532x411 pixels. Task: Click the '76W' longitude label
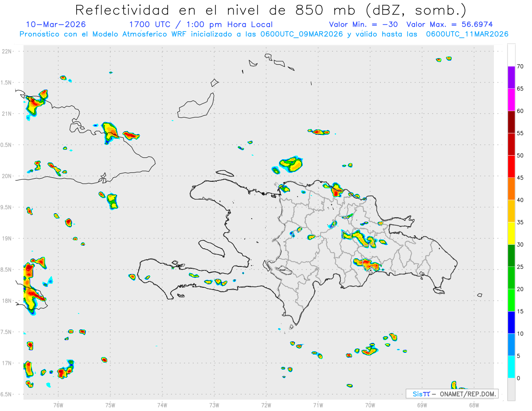pos(58,405)
